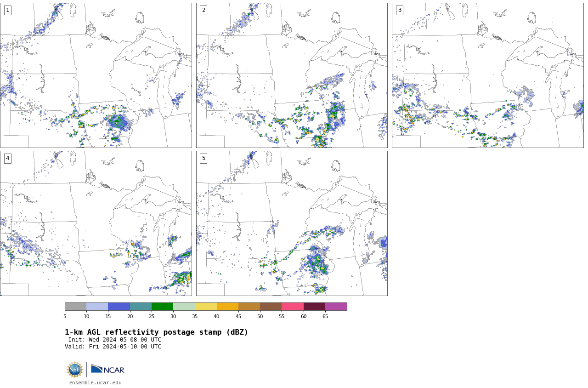Screen dimensions: 588x388
Task: Click the colorbar tick label 65
Action: pos(325,316)
